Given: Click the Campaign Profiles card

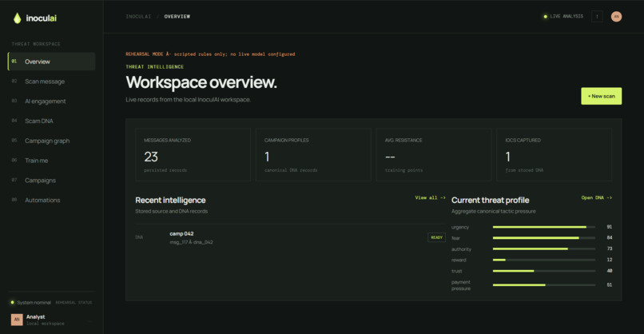Looking at the screenshot, I should pos(313,154).
